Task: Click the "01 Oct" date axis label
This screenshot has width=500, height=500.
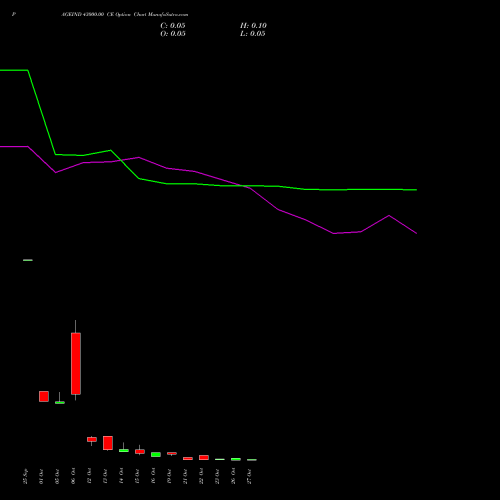Action: tap(42, 476)
